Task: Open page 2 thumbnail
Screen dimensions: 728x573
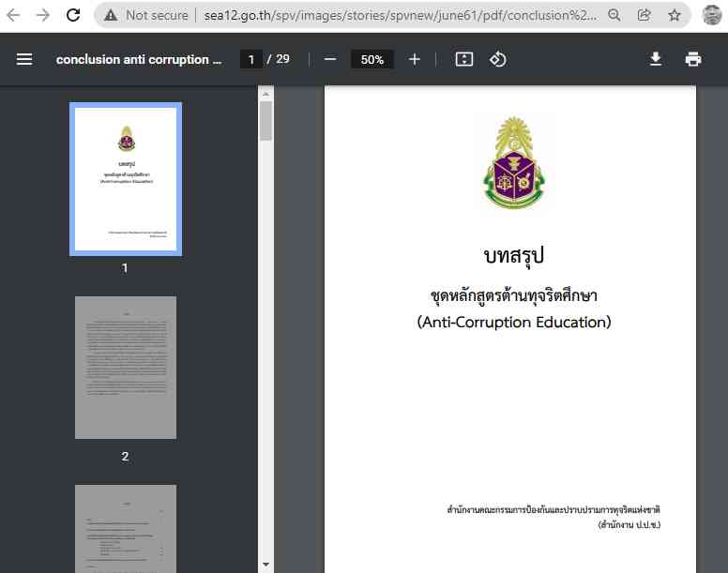Action: [126, 368]
